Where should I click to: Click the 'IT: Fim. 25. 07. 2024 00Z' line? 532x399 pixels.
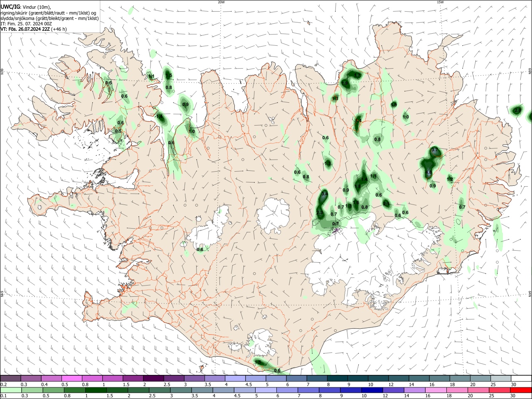tap(26, 24)
